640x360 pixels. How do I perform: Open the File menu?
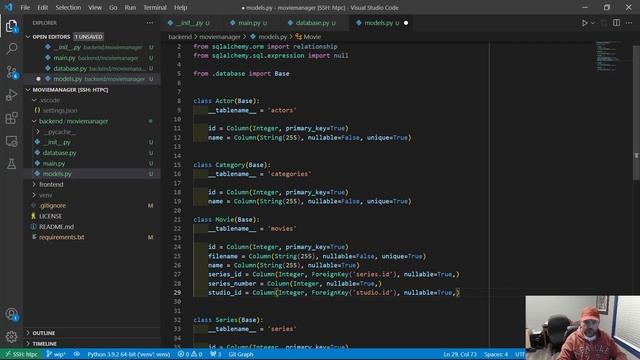pos(25,7)
